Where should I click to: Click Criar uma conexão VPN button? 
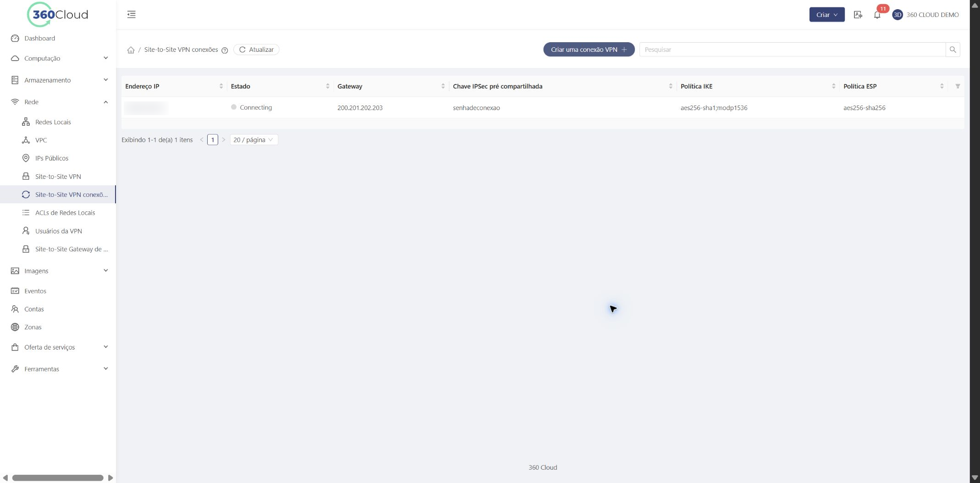tap(589, 50)
